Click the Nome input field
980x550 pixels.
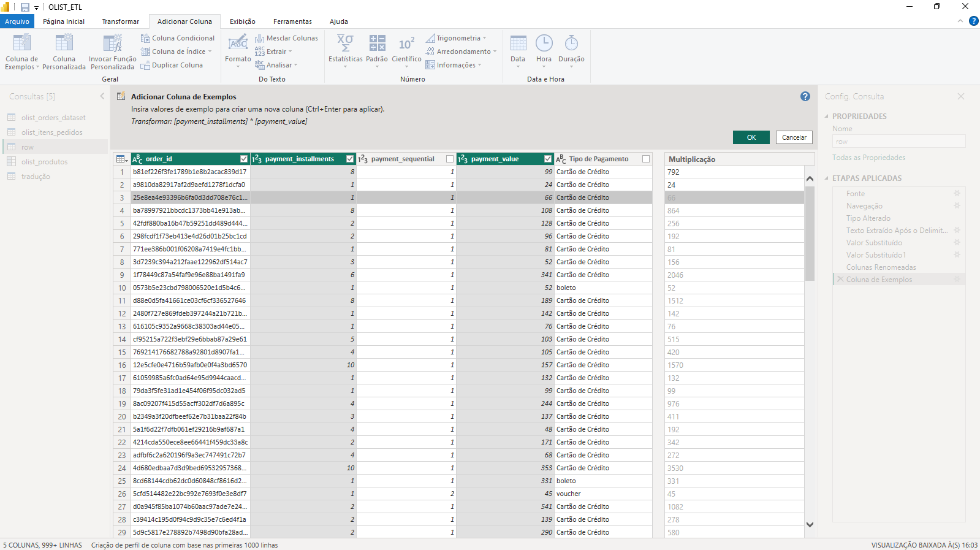click(898, 142)
